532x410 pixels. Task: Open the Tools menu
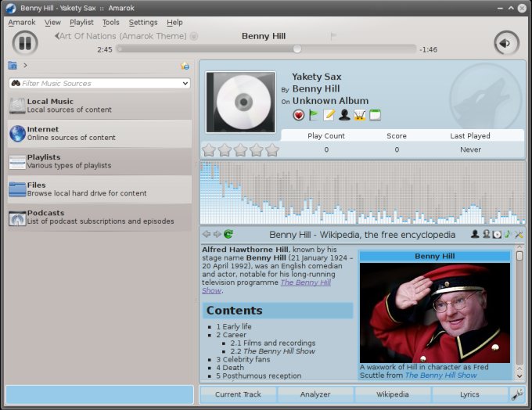(x=111, y=23)
